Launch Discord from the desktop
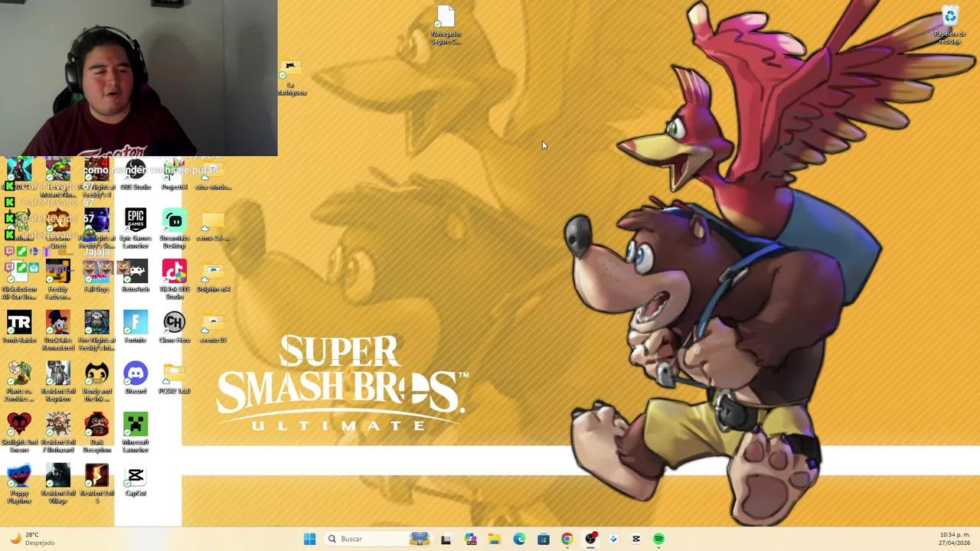Screen dimensions: 980x551 (136, 379)
